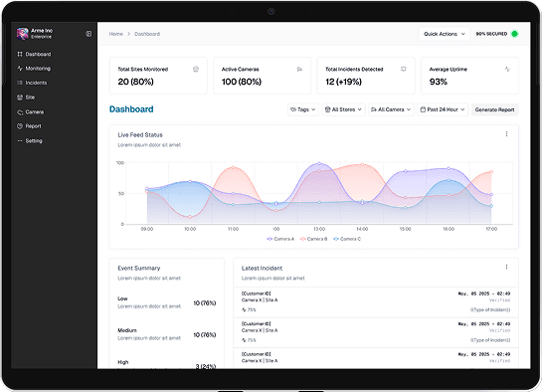This screenshot has height=392, width=542.
Task: Click the Report icon in sidebar
Action: pyautogui.click(x=20, y=126)
